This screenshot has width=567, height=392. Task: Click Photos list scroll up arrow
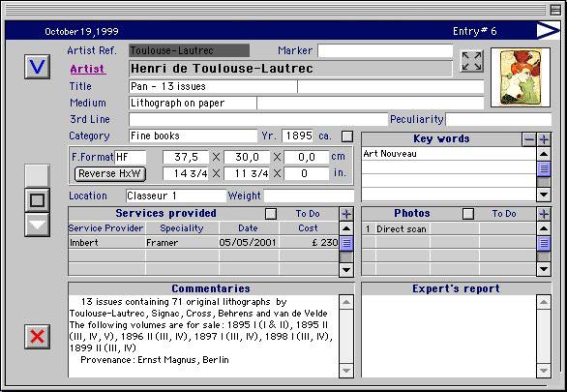[x=544, y=228]
